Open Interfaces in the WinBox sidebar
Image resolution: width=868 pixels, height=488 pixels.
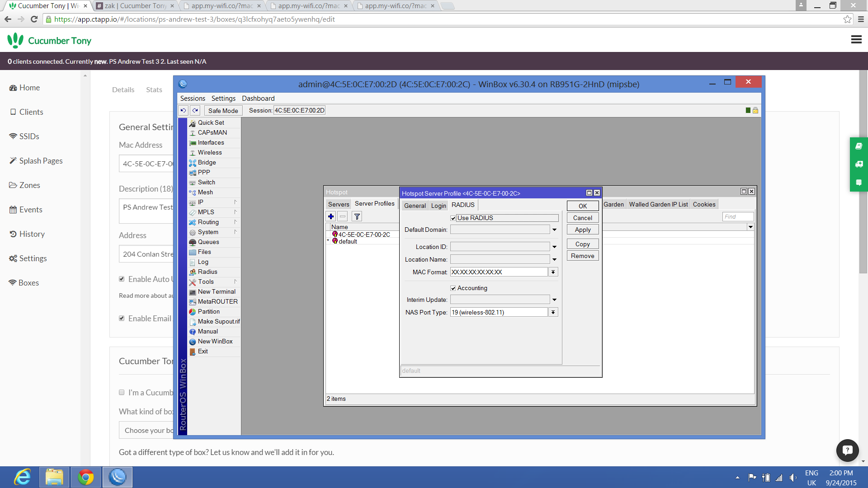[x=211, y=142]
